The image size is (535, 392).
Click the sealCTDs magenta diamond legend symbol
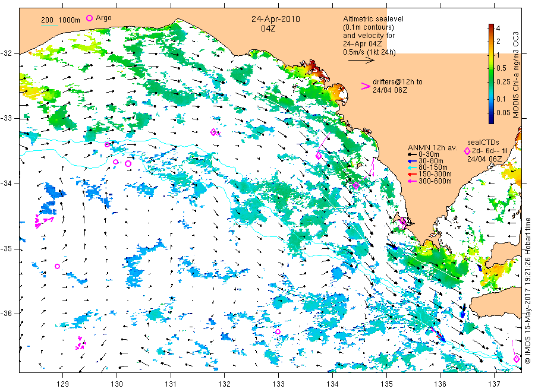tap(467, 151)
